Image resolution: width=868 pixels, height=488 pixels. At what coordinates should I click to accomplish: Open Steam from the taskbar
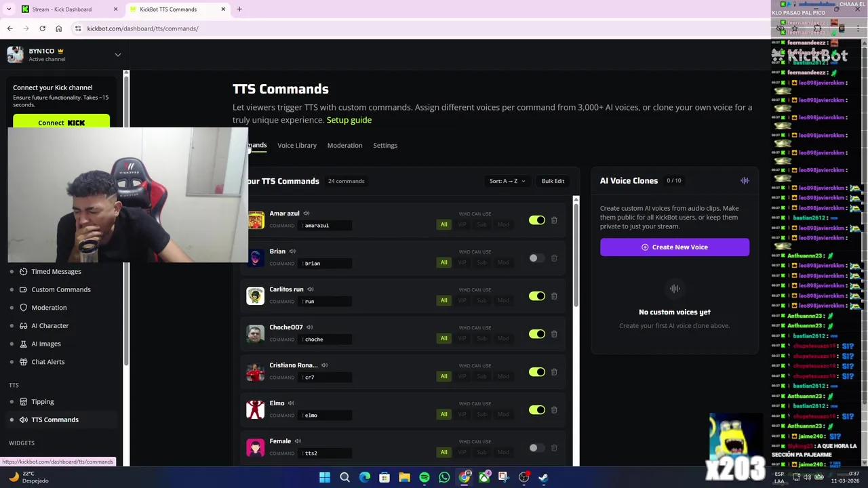click(543, 477)
